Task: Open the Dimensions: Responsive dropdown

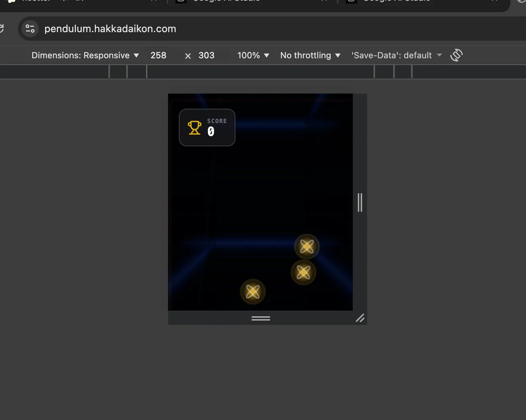Action: tap(85, 55)
